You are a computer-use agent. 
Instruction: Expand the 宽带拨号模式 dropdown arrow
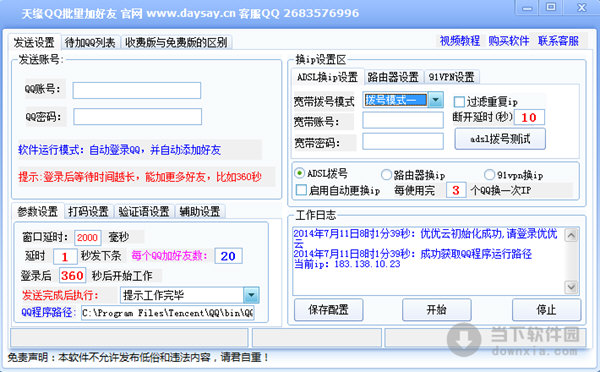click(435, 100)
